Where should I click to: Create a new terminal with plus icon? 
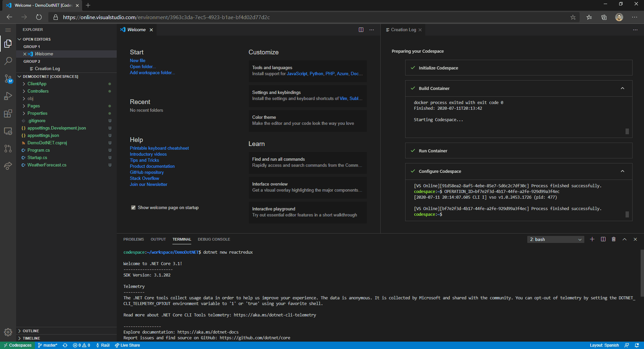click(592, 239)
